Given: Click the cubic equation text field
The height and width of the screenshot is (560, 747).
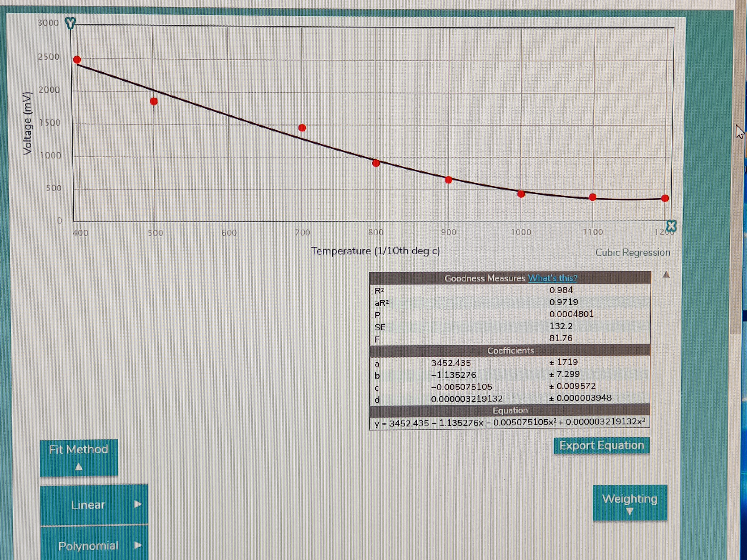Looking at the screenshot, I should (510, 423).
